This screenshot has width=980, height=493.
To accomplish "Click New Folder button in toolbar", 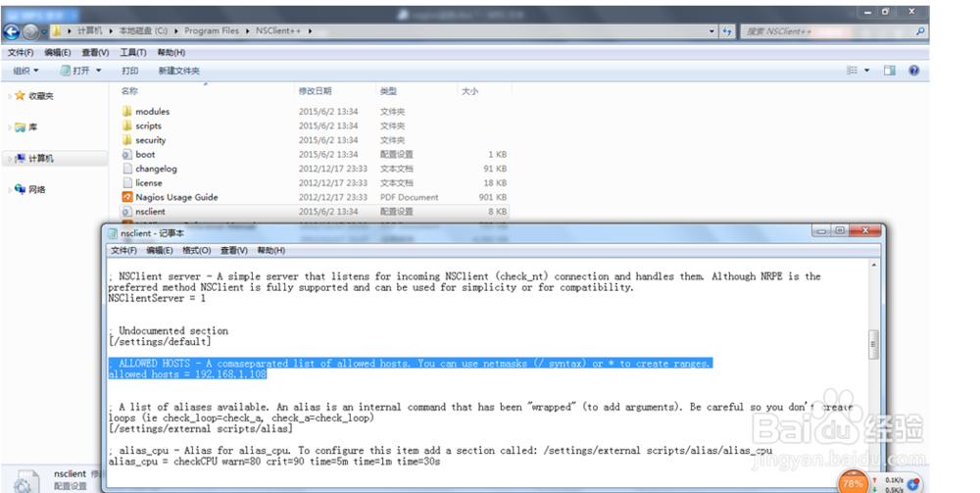I will click(178, 71).
